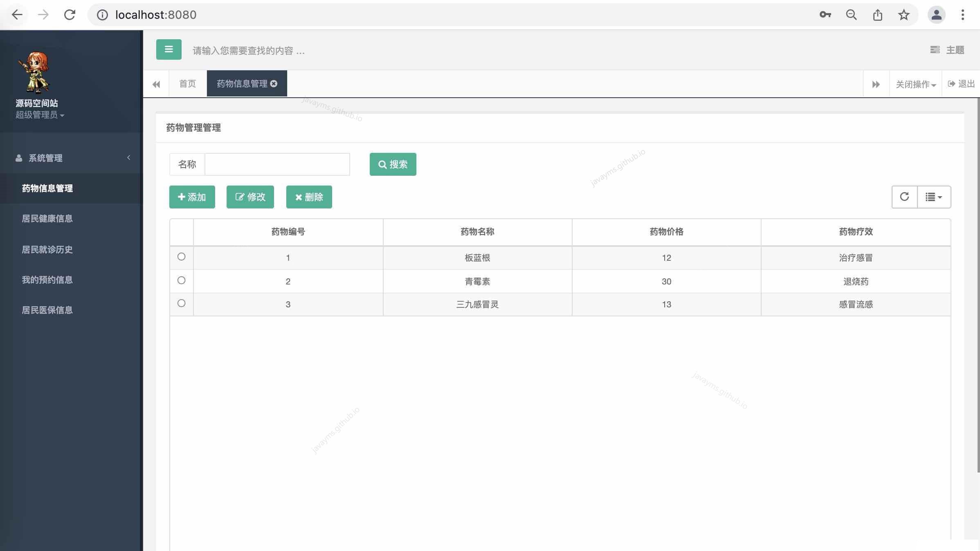Open 居民健康信息 in the sidebar
Viewport: 980px width, 551px height.
coord(47,219)
